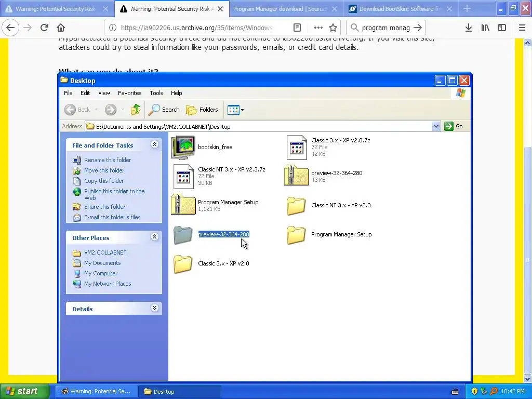Open the Edit menu
The image size is (532, 399).
85,93
